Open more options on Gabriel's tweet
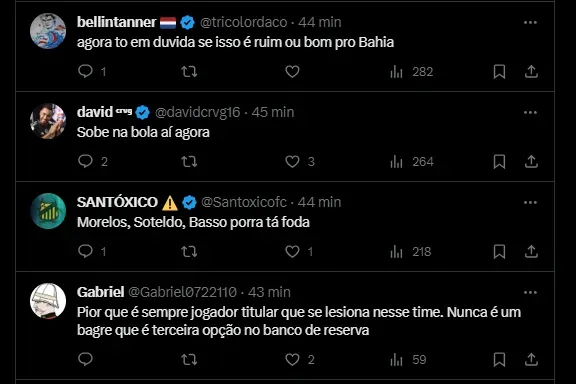 click(530, 293)
